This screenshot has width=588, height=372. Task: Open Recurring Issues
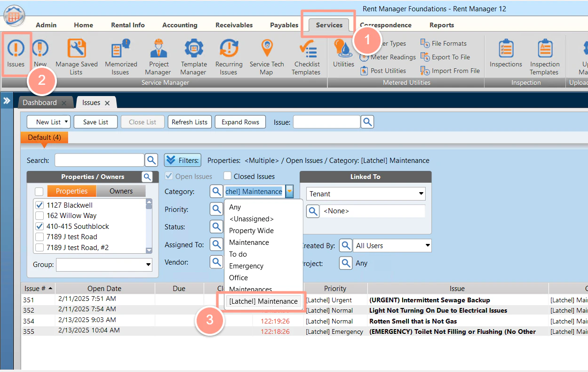[229, 57]
